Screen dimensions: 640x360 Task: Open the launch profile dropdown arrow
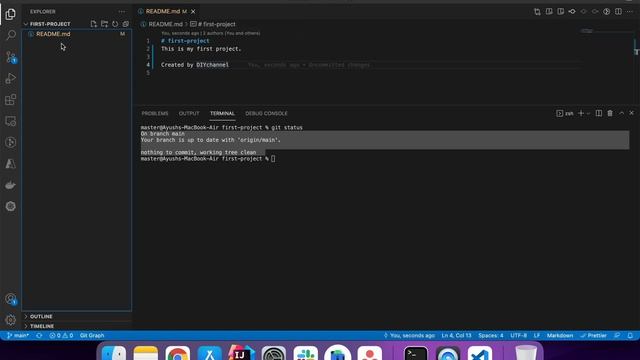[588, 113]
